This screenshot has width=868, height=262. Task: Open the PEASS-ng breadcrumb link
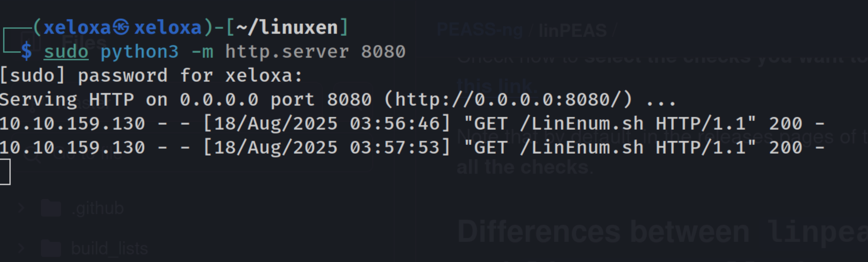click(x=480, y=30)
